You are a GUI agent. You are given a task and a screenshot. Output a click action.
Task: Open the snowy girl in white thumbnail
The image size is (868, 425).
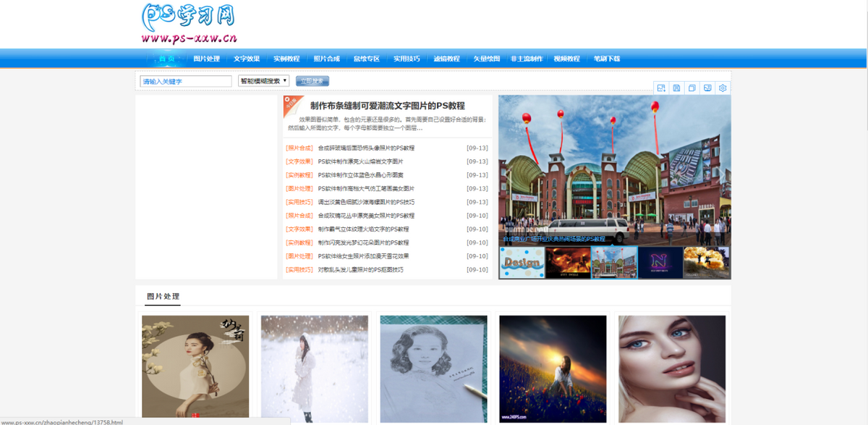tap(315, 369)
